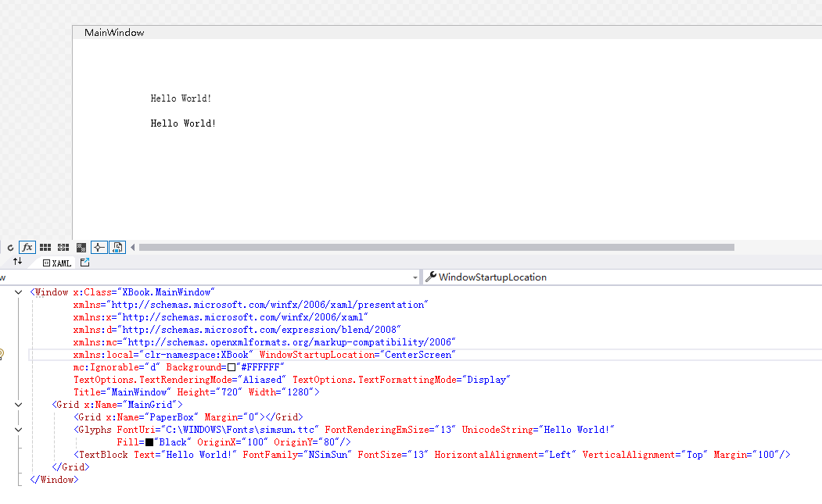Toggle snap to gridlines icon
Viewport: 822px width, 504px height.
(x=63, y=247)
